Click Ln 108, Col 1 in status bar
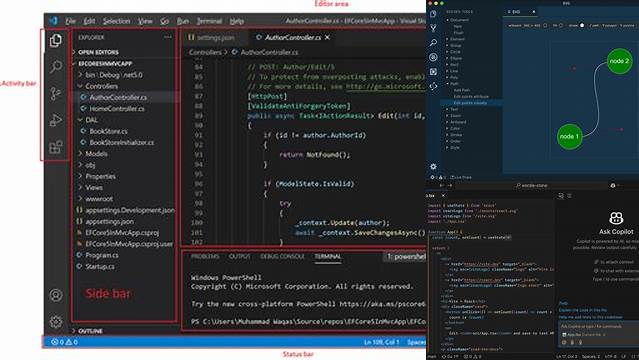Image resolution: width=639 pixels, height=360 pixels. point(381,342)
